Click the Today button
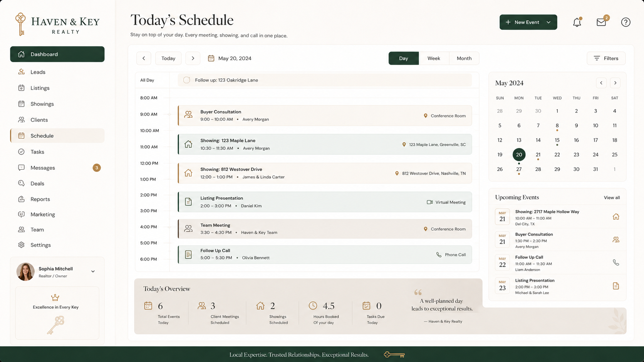The height and width of the screenshot is (362, 644). (168, 58)
